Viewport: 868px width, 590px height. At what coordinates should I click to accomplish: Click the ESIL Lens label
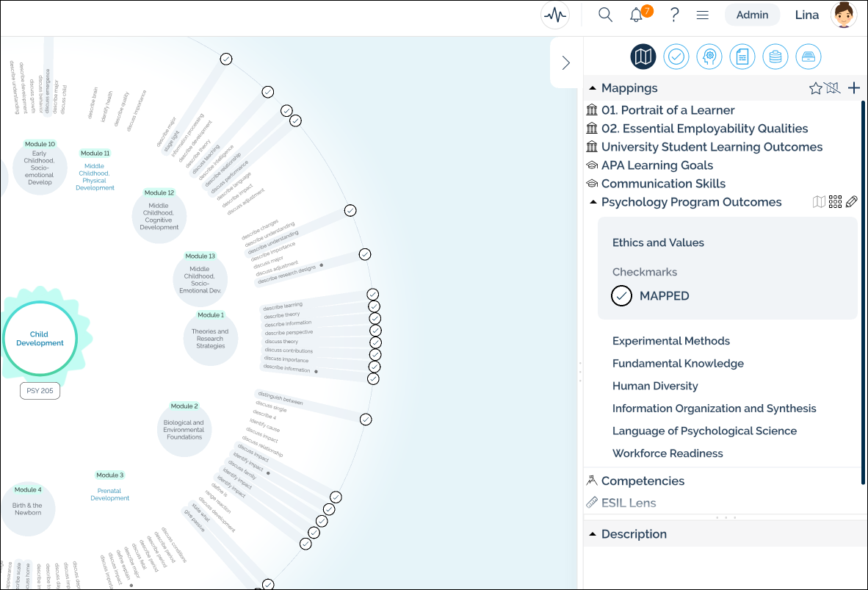pyautogui.click(x=629, y=503)
